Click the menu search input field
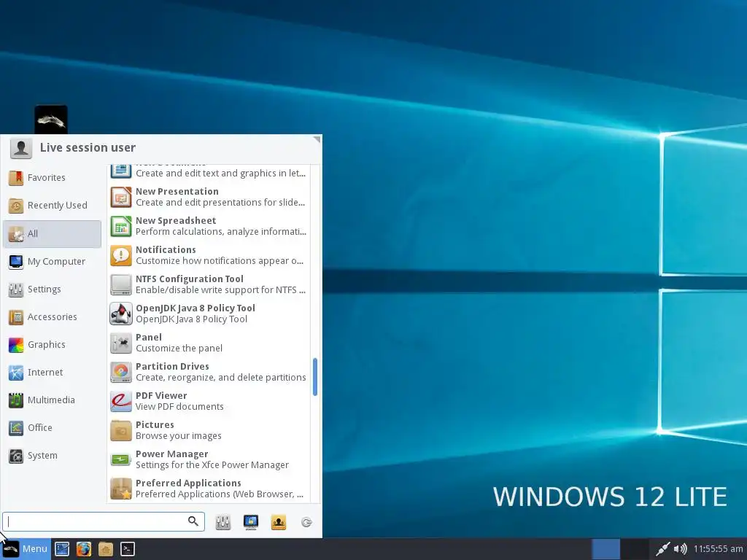 (x=104, y=522)
